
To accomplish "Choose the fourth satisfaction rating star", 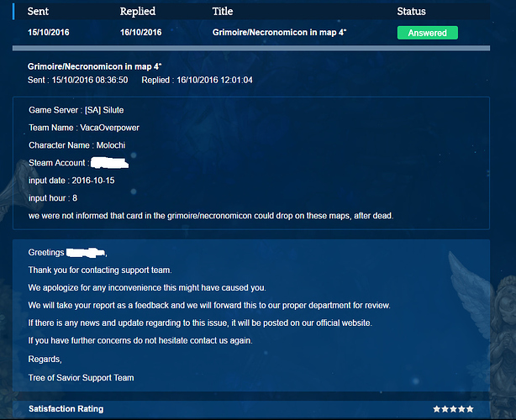I will [x=462, y=409].
